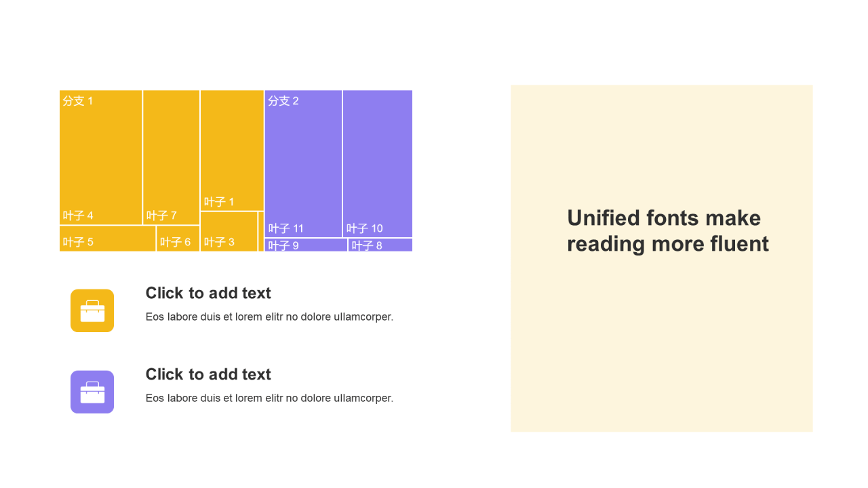The image size is (868, 488).
Task: Select the 叶子 11 purple block
Action: pos(303,163)
